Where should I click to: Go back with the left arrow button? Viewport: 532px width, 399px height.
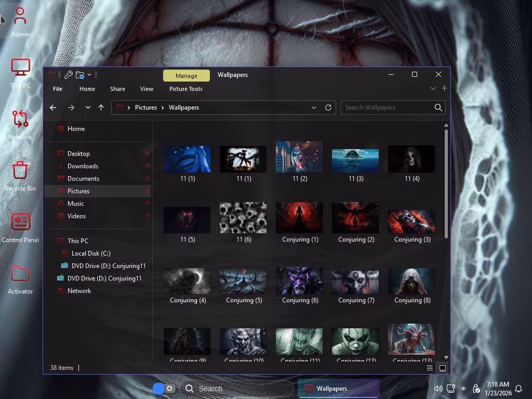(x=53, y=108)
